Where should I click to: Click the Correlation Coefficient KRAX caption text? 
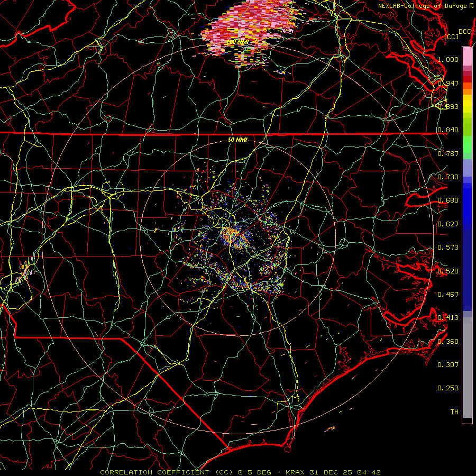click(240, 472)
